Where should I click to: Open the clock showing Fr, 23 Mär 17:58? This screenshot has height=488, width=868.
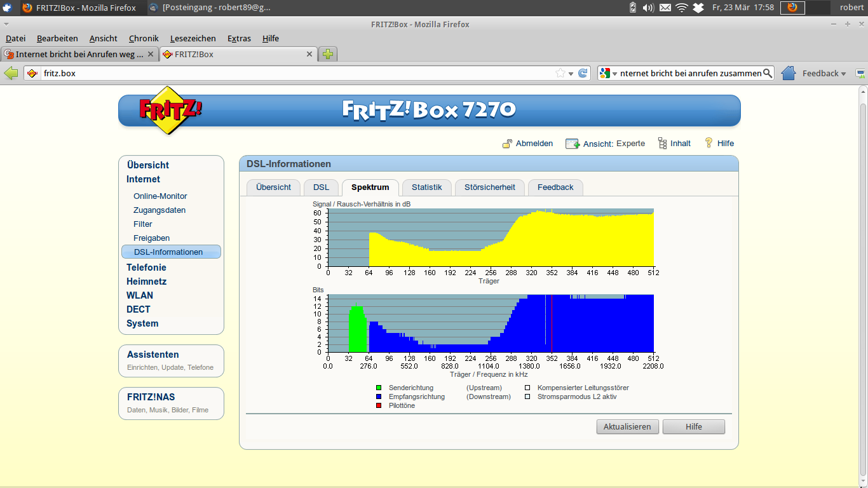(x=743, y=8)
